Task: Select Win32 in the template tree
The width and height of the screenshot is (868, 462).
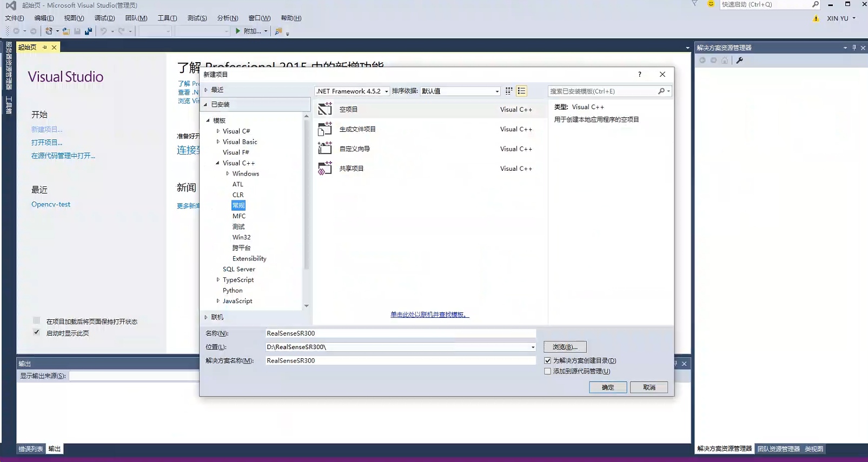Action: pyautogui.click(x=241, y=237)
